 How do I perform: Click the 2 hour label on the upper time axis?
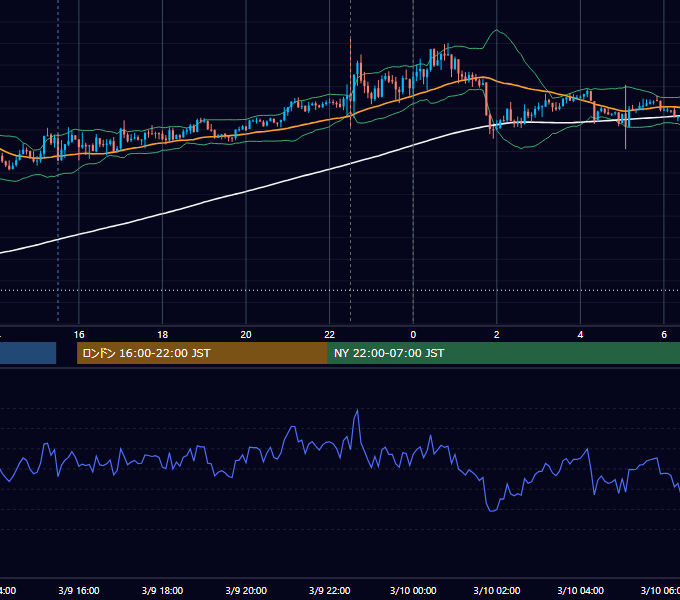(497, 335)
